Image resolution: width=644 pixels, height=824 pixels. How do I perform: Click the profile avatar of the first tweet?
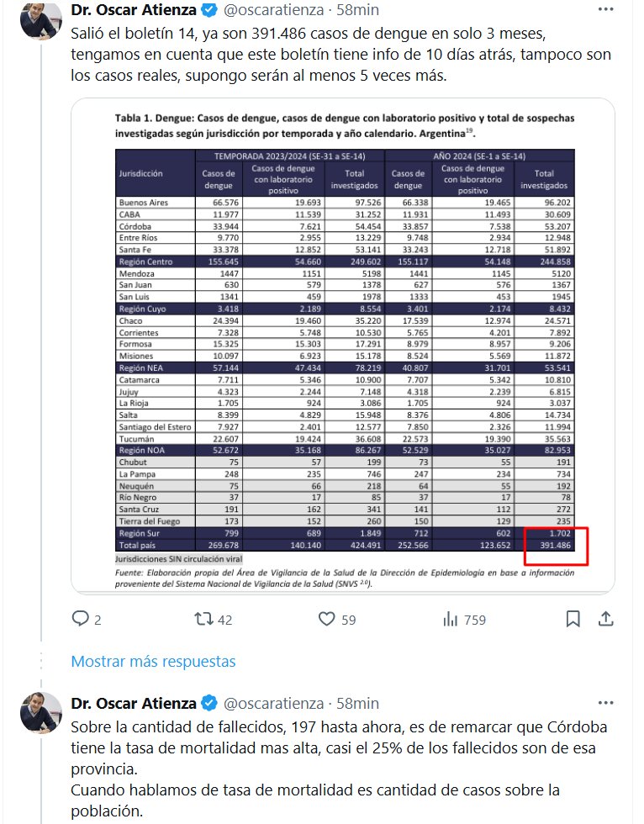(x=40, y=22)
